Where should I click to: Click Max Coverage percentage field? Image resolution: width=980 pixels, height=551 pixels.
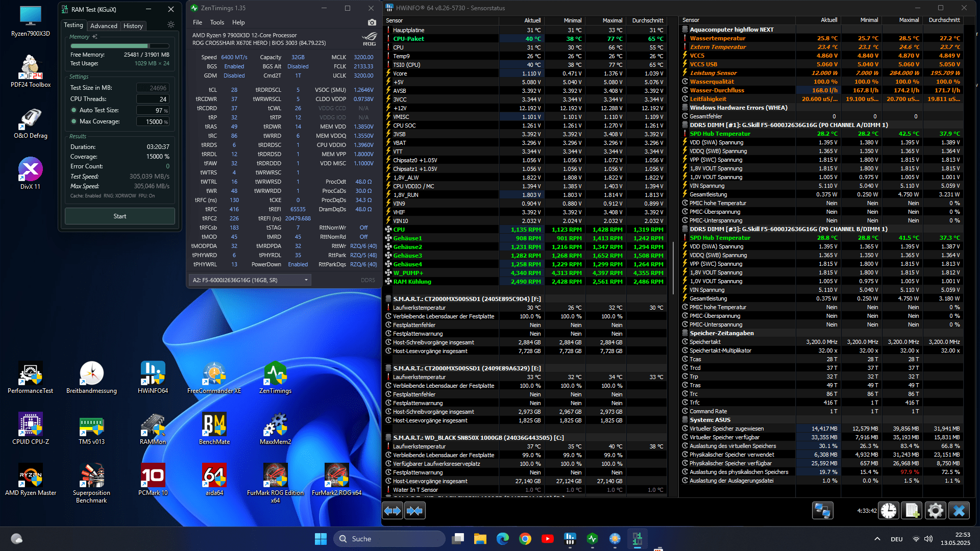click(153, 121)
